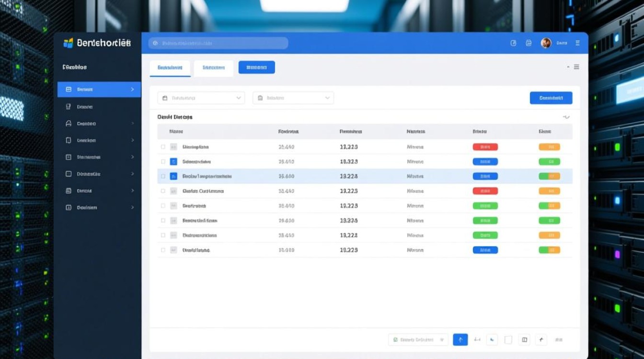Check the checkbox in the first table row
Viewport: 644px width, 359px height.
(x=163, y=147)
